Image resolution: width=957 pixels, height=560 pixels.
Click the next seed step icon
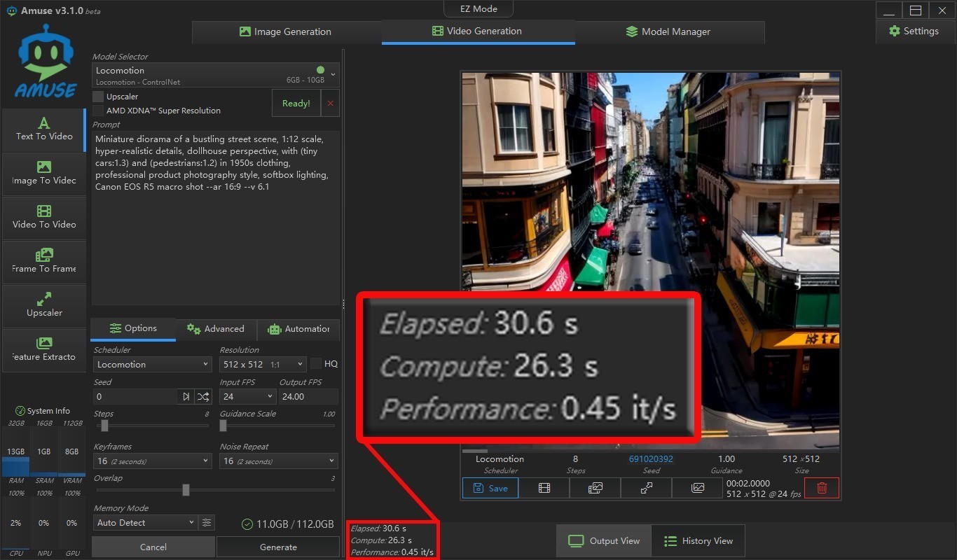point(186,396)
